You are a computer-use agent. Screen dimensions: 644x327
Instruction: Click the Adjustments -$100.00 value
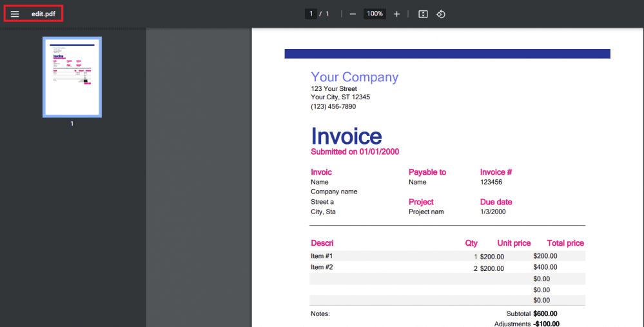(546, 324)
